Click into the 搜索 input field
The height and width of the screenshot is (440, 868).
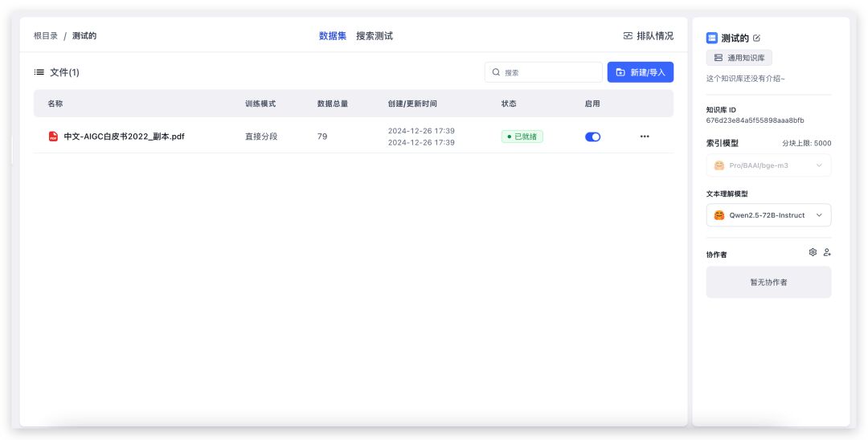551,72
